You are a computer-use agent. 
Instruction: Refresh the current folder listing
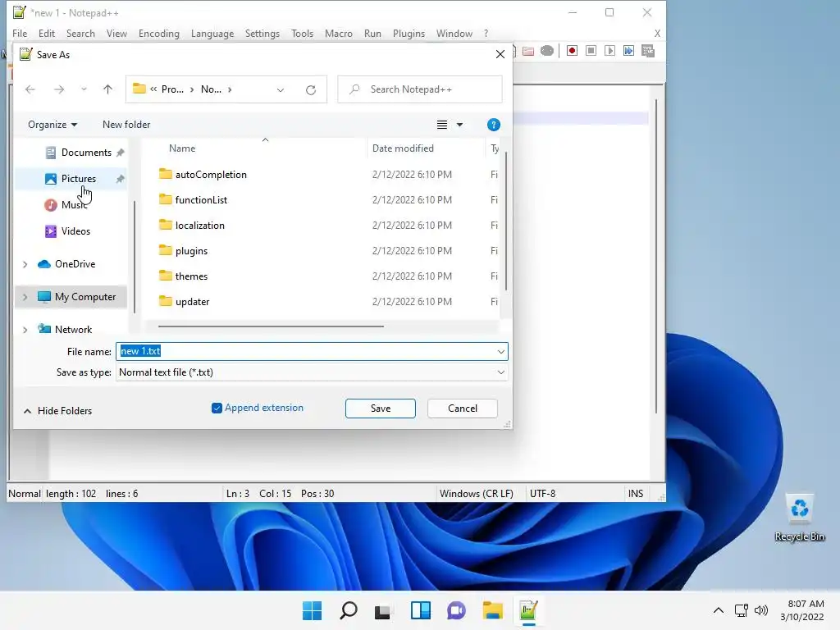click(x=311, y=90)
